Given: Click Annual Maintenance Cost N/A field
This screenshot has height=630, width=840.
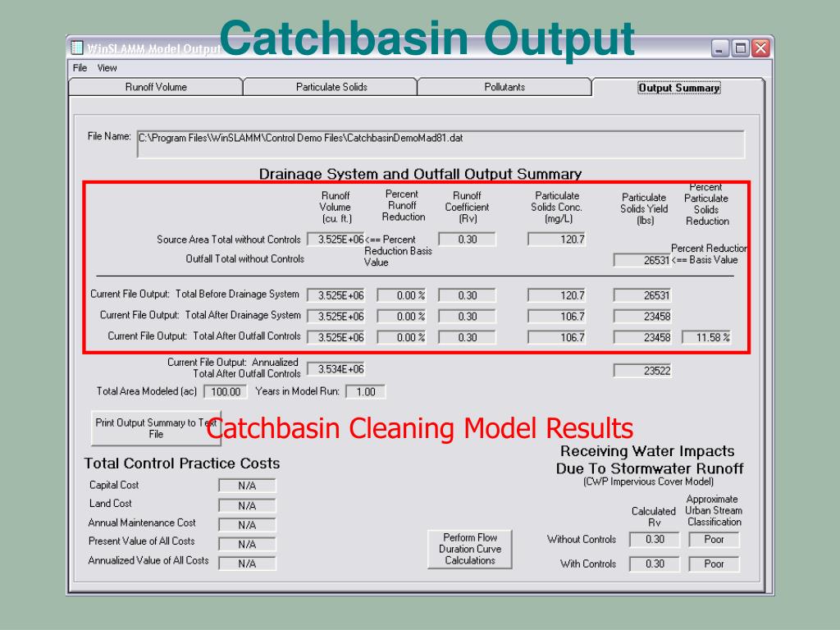Looking at the screenshot, I should [x=247, y=524].
